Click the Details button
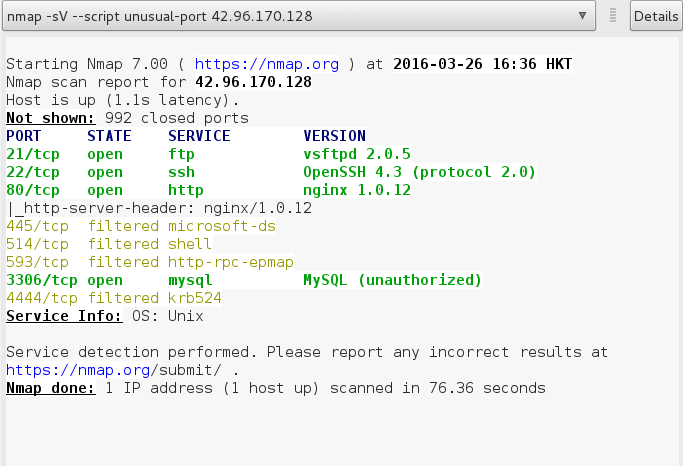This screenshot has height=466, width=683. (656, 16)
